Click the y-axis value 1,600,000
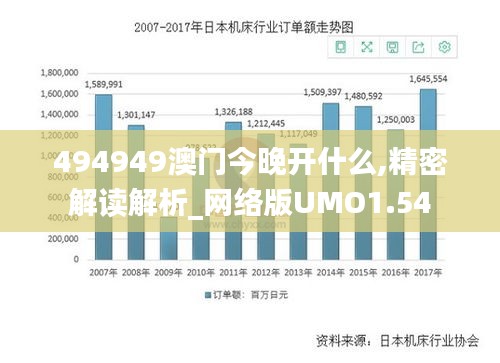The width and height of the screenshot is (500, 363). tap(59, 94)
